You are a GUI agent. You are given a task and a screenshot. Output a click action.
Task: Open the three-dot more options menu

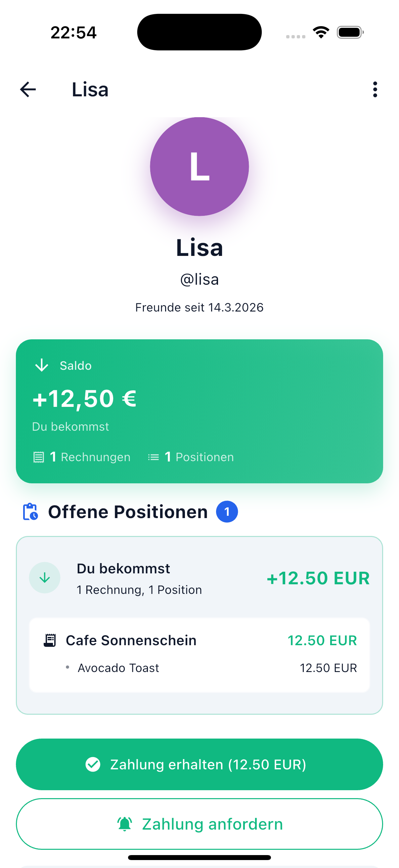coord(375,90)
